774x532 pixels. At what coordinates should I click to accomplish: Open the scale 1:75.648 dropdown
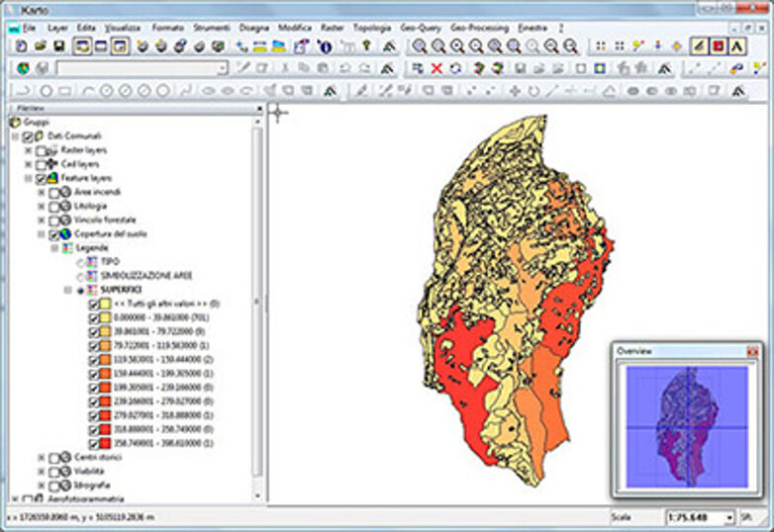728,517
